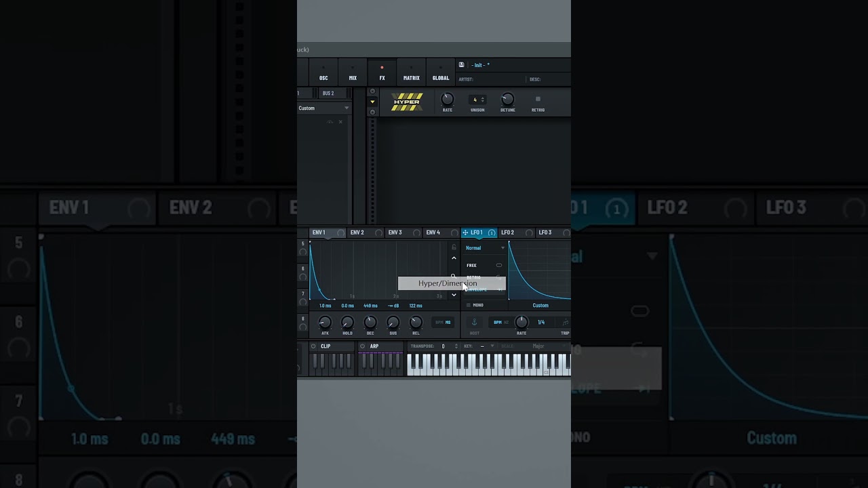
Task: Adjust the envelope SUS knob
Action: [393, 323]
